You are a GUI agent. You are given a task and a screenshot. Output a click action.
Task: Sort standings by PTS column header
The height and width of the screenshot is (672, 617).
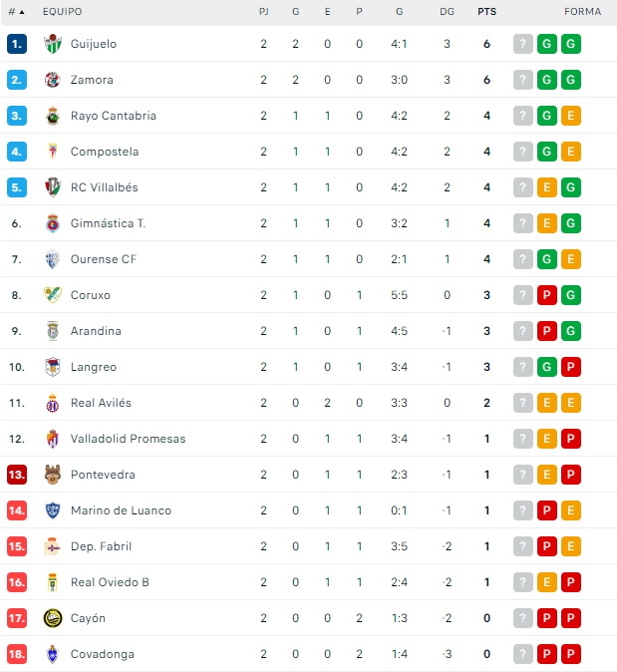point(486,12)
